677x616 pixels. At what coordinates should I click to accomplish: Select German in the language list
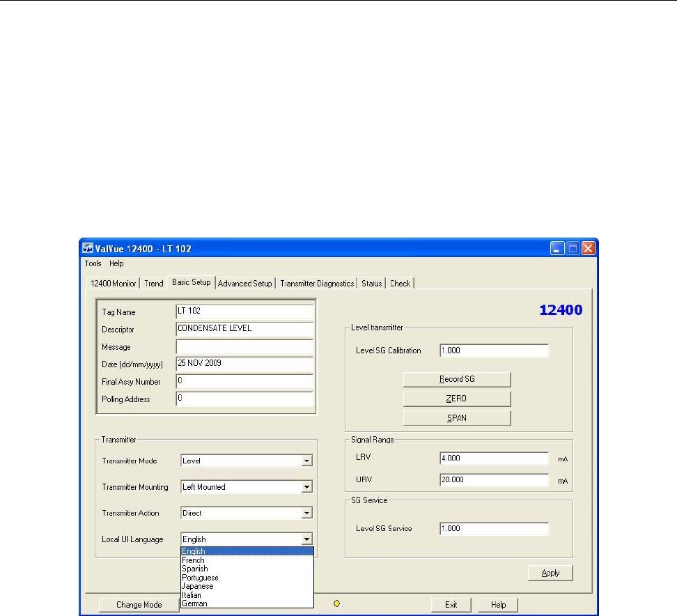tap(247, 603)
